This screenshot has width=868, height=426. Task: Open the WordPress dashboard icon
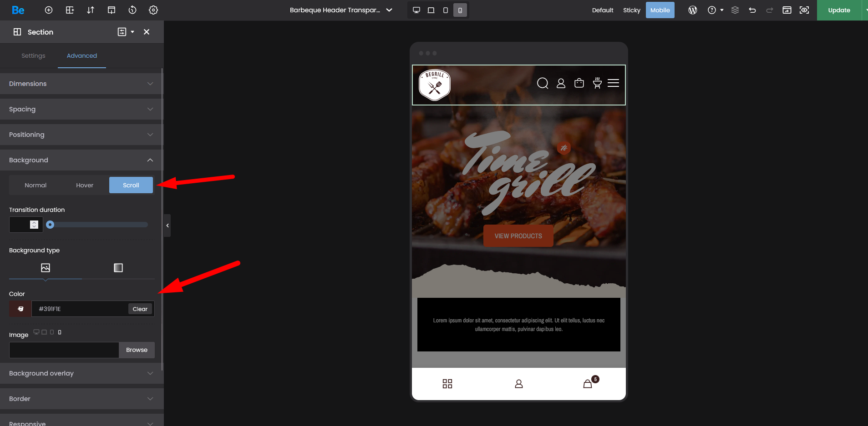pyautogui.click(x=693, y=10)
